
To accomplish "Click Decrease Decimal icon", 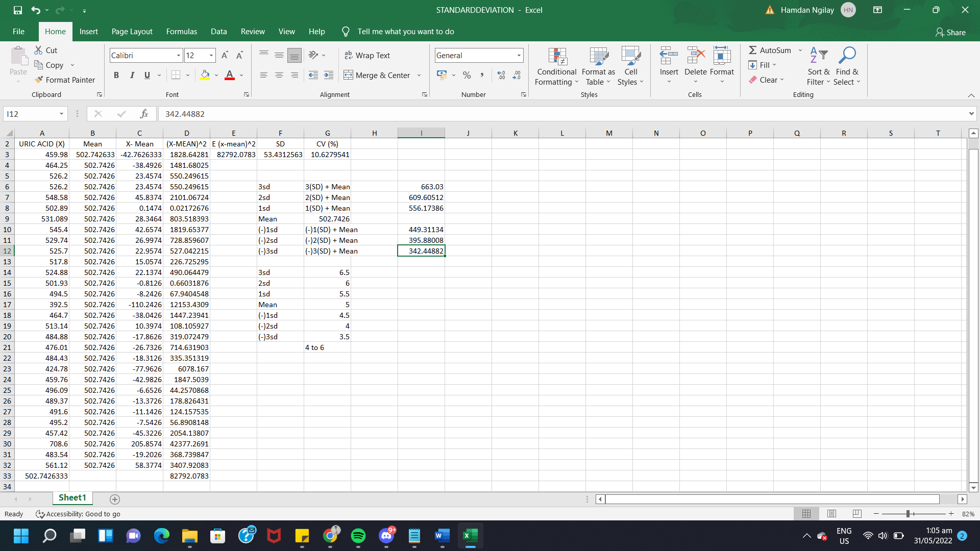I will [x=517, y=75].
